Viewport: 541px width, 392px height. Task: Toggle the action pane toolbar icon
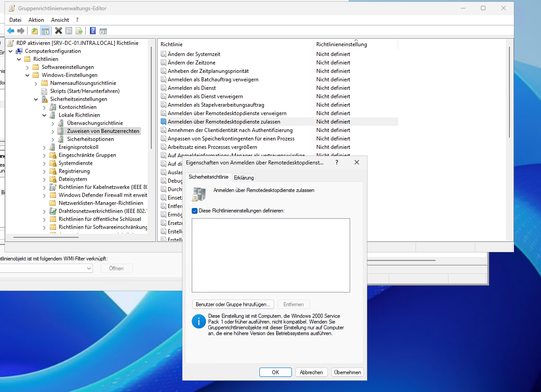pyautogui.click(x=103, y=31)
